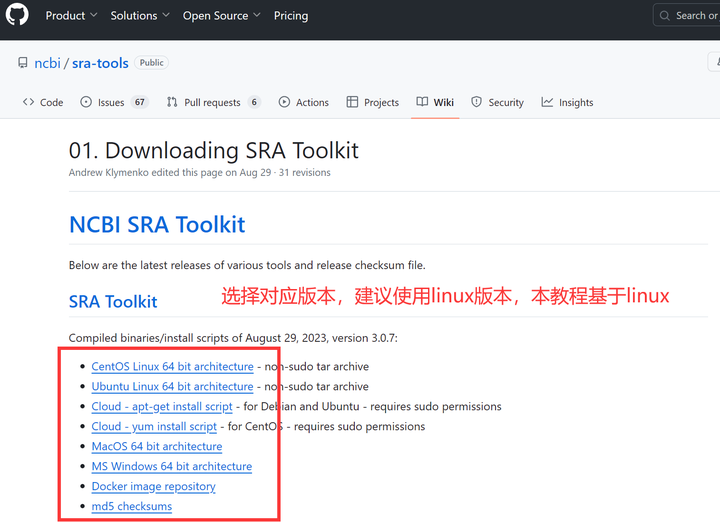Open MacOS 64 bit architecture link

[156, 447]
